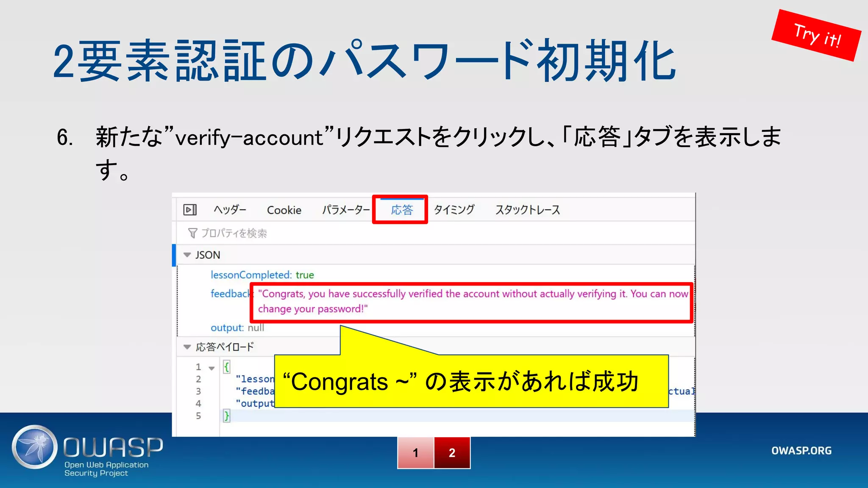868x488 pixels.
Task: Select the lessonCompleted: true row
Action: (x=262, y=275)
